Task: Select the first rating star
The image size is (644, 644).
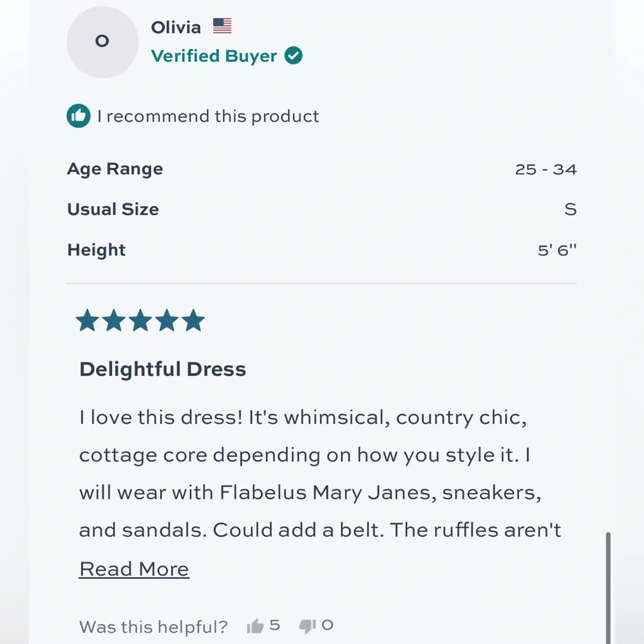Action: click(87, 321)
